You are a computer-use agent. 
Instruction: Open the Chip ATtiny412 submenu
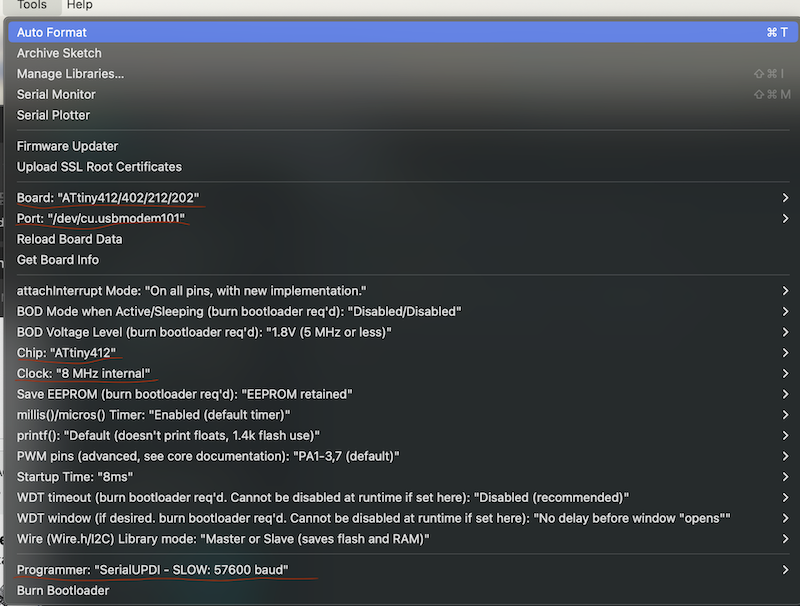[x=67, y=353]
